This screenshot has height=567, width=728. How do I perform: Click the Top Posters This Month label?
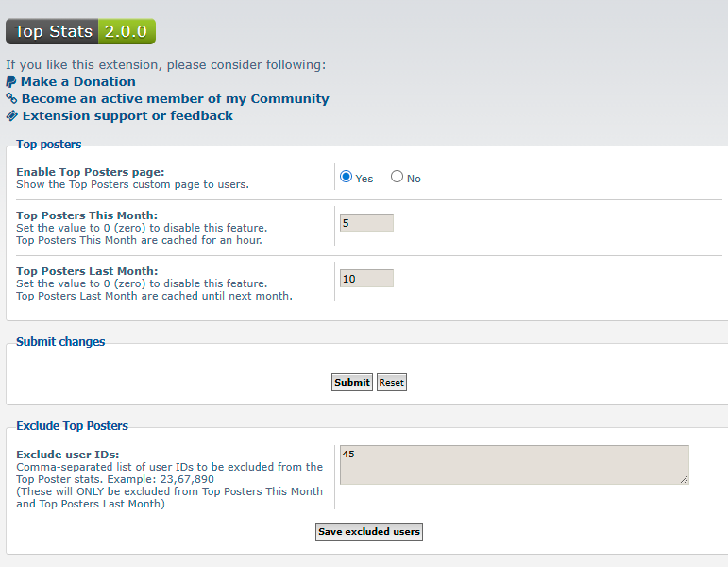(87, 215)
